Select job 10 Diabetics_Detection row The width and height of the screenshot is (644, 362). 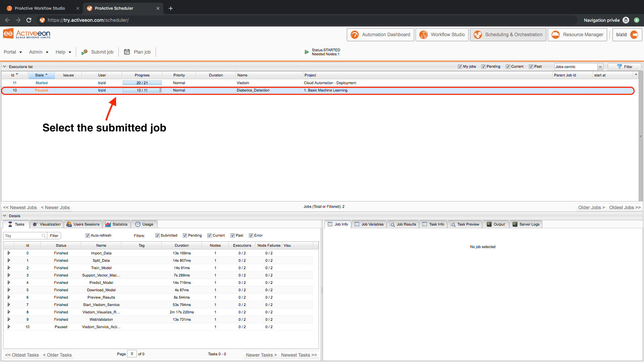coord(318,90)
